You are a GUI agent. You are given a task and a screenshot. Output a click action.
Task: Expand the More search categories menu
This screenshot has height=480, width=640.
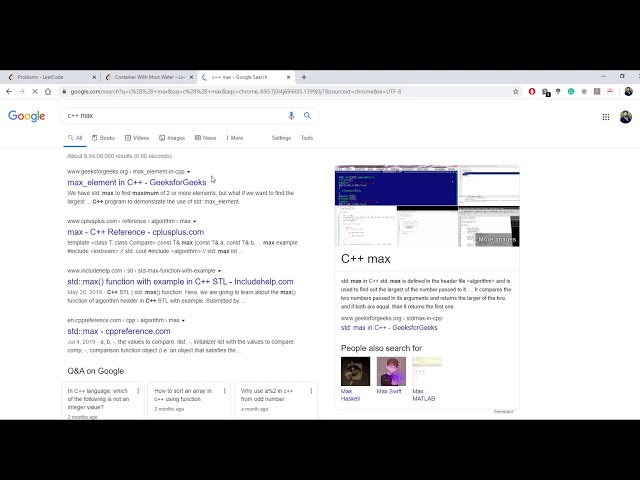(235, 138)
